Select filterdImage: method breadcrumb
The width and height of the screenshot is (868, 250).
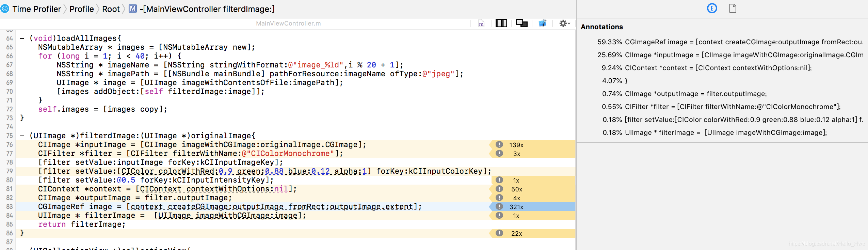tap(207, 9)
